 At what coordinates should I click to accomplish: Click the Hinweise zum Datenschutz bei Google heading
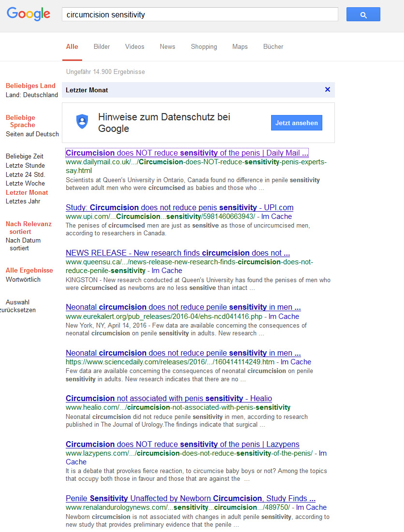(x=164, y=123)
